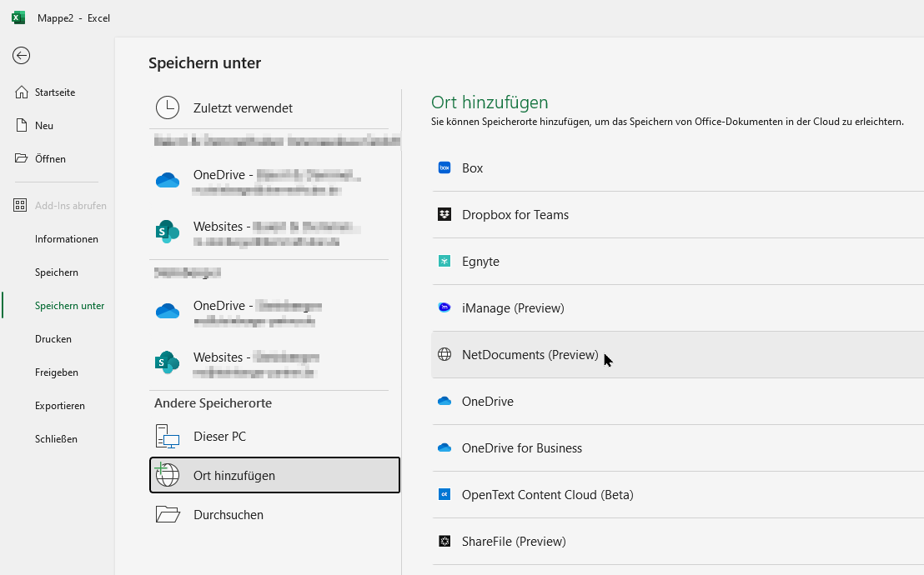Click the iManage (Preview) icon

(x=444, y=308)
